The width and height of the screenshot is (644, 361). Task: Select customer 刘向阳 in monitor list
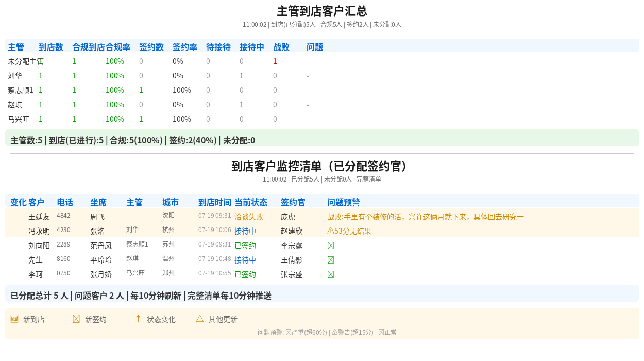(39, 245)
